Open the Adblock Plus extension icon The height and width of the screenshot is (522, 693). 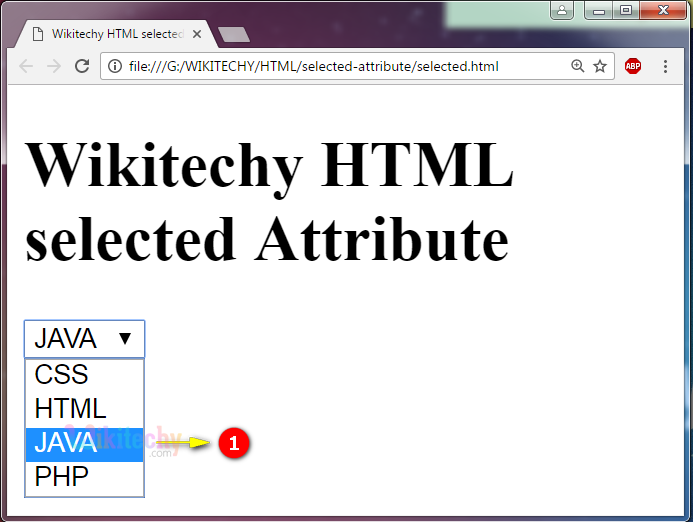click(x=633, y=67)
